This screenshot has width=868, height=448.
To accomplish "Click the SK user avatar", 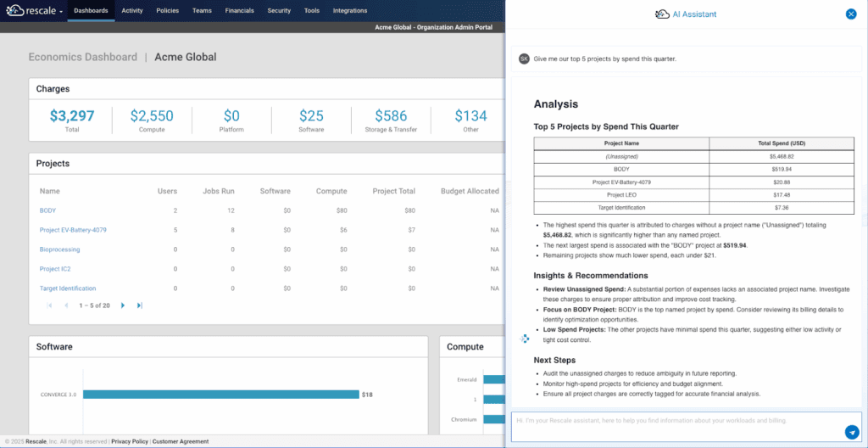I will tap(525, 59).
